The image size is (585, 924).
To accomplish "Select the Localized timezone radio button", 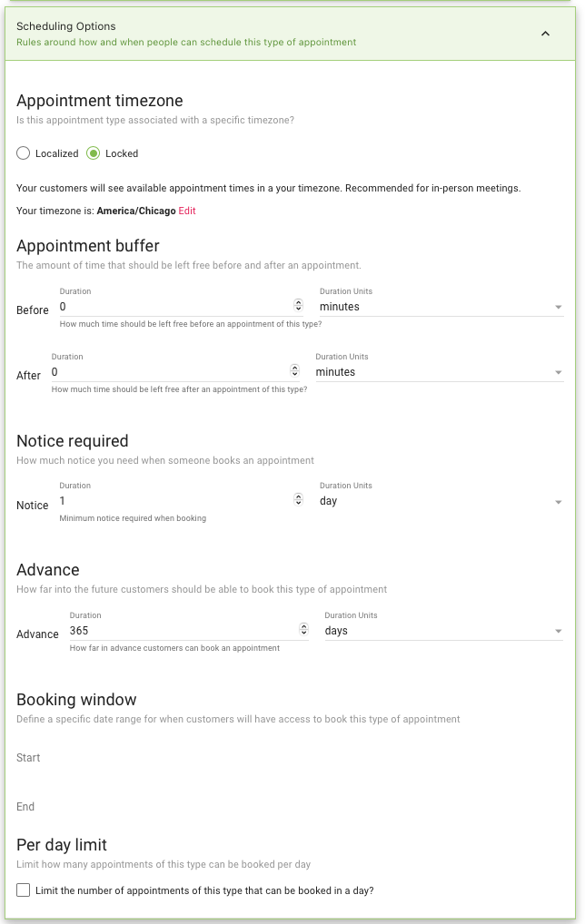I will click(x=23, y=153).
